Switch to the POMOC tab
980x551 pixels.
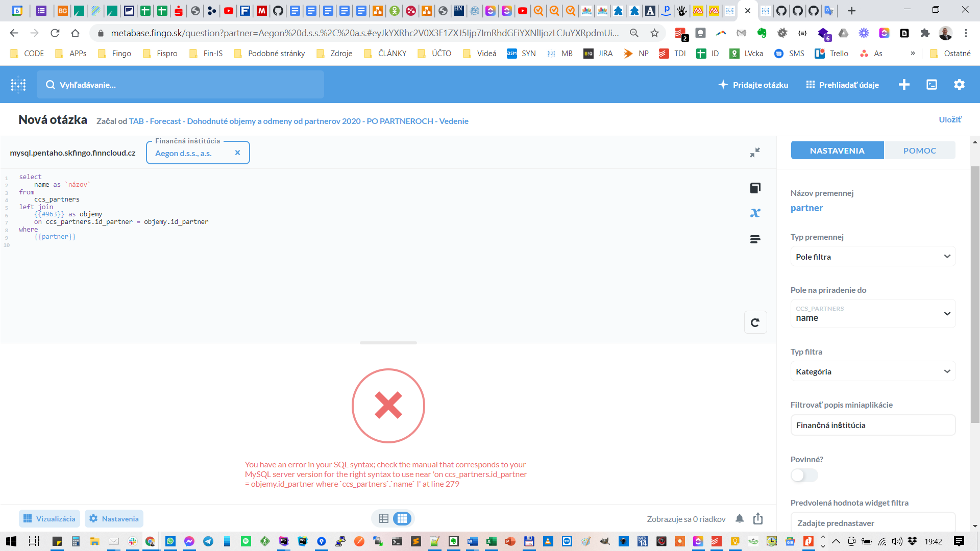(919, 151)
